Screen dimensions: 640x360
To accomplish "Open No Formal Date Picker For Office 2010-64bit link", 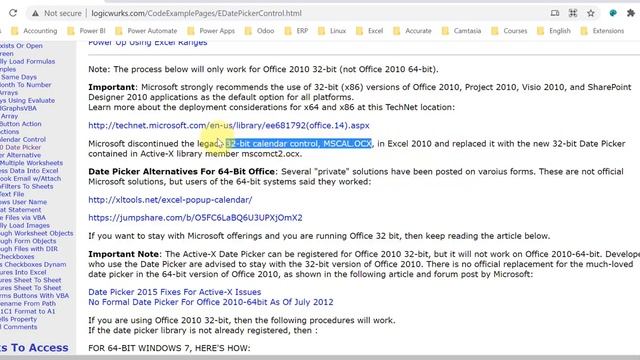I will click(211, 302).
